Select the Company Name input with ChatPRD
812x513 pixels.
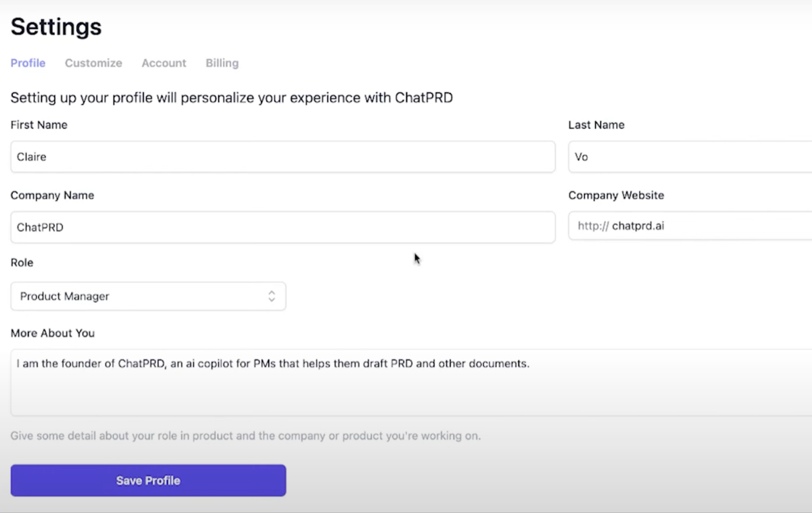[282, 227]
